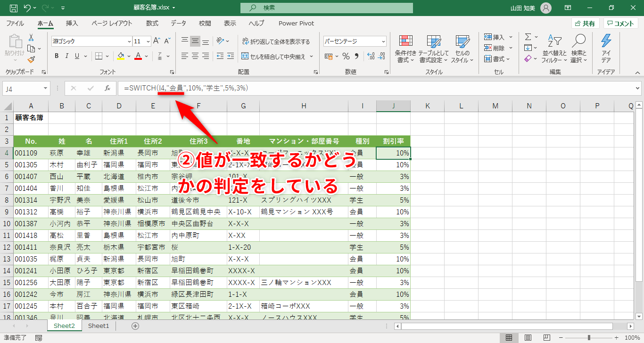644x343 pixels.
Task: Undo the last action in the title bar
Action: (27, 8)
